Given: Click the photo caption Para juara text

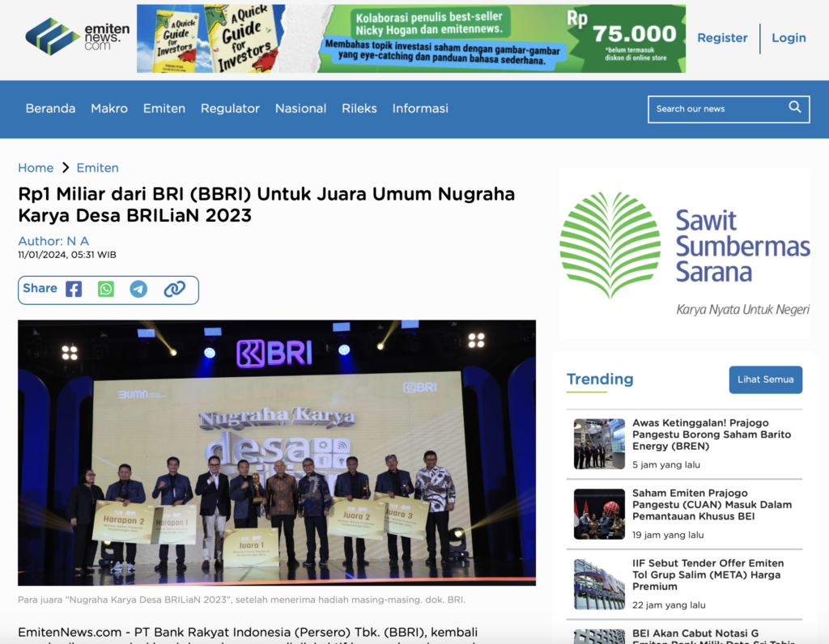Looking at the screenshot, I should tap(241, 600).
